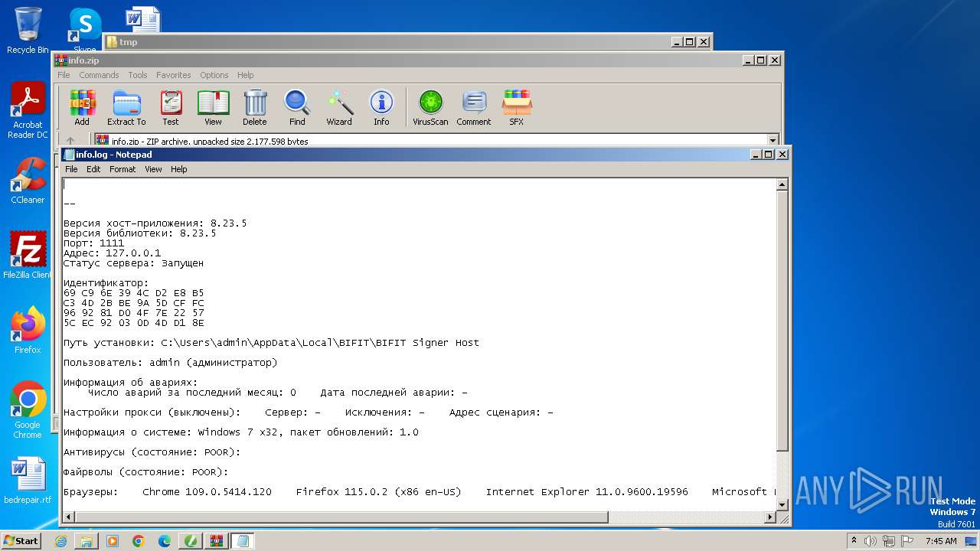
Task: Click Notepad horizontal scrollbar left arrow
Action: click(x=69, y=517)
